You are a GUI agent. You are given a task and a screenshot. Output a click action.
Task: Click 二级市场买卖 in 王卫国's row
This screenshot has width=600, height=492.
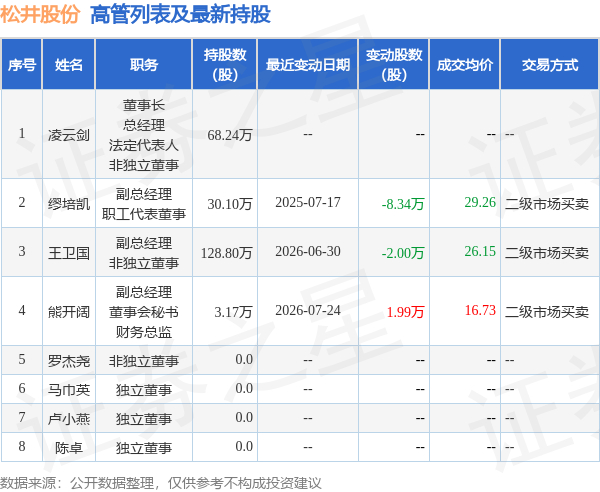(x=547, y=253)
